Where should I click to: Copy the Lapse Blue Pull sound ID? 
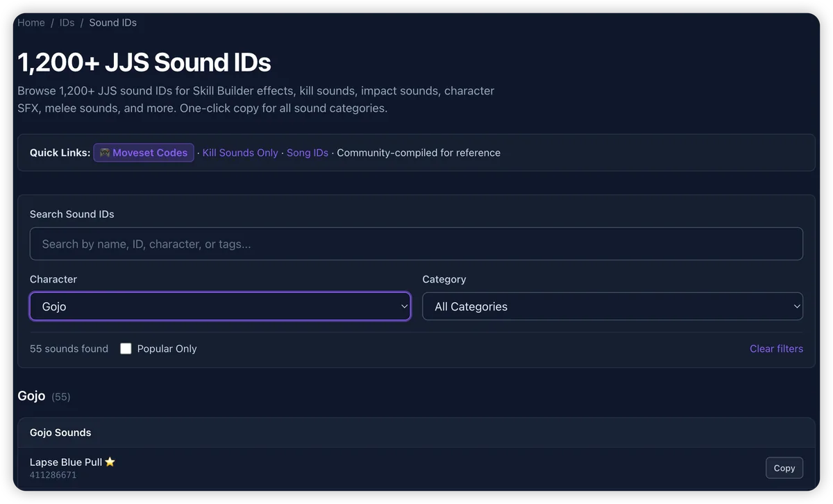tap(784, 468)
